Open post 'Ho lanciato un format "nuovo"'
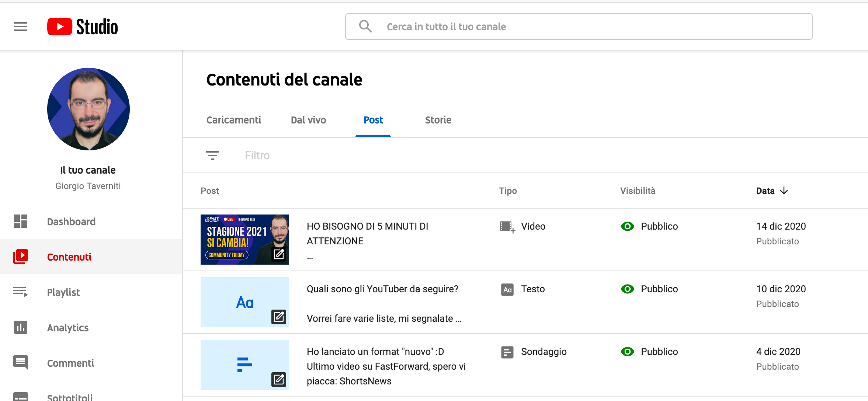The image size is (868, 401). 375,352
